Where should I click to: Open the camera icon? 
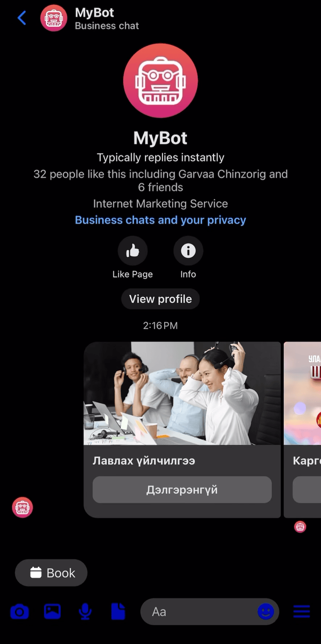point(19,612)
